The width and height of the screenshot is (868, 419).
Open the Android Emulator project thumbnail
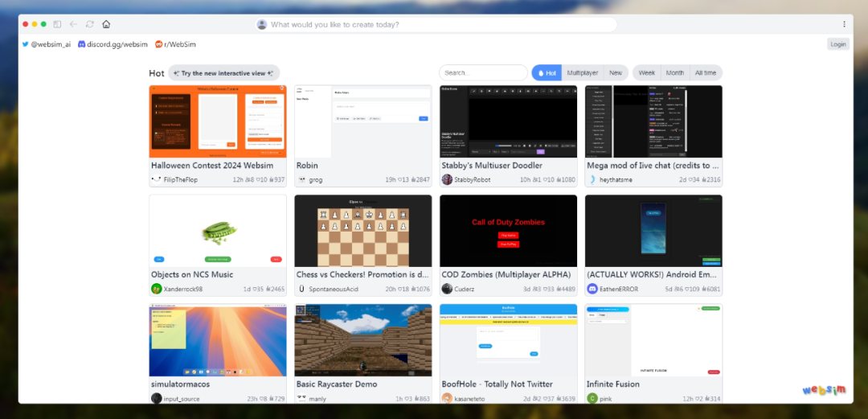[653, 231]
